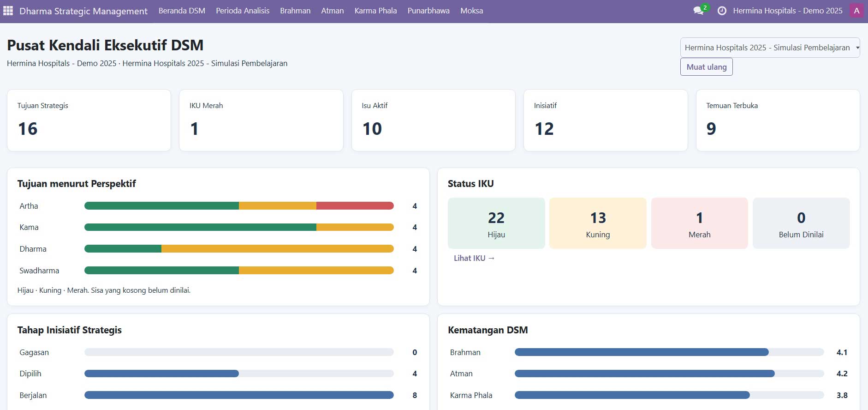Open the Tujuan Strategis card
Viewport: 868px width, 410px height.
89,120
